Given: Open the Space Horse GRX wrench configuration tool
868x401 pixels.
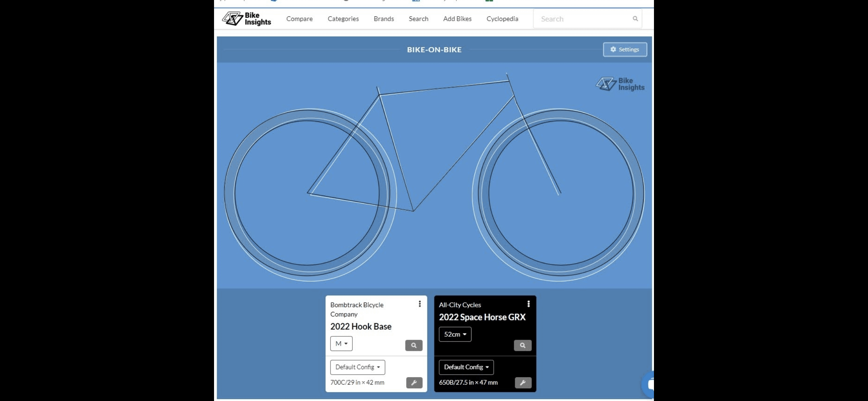Looking at the screenshot, I should coord(523,382).
